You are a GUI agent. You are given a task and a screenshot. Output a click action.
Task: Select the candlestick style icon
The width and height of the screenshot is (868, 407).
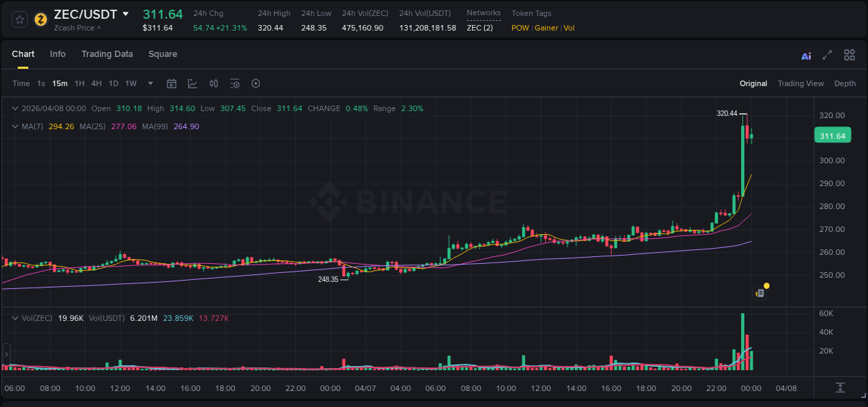[x=213, y=83]
